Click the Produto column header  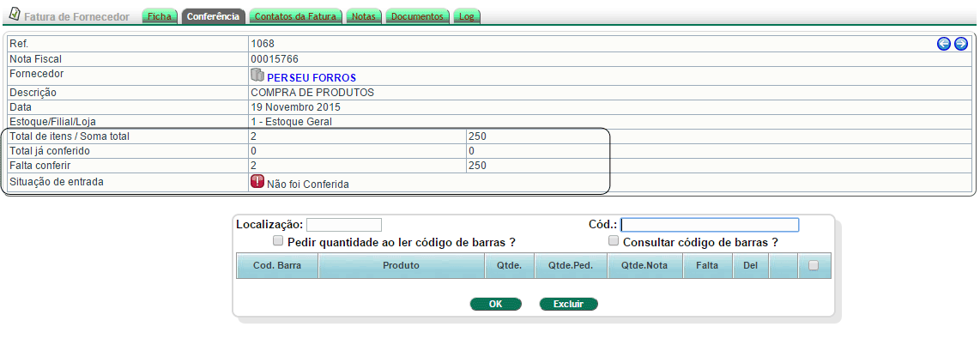[x=402, y=265]
